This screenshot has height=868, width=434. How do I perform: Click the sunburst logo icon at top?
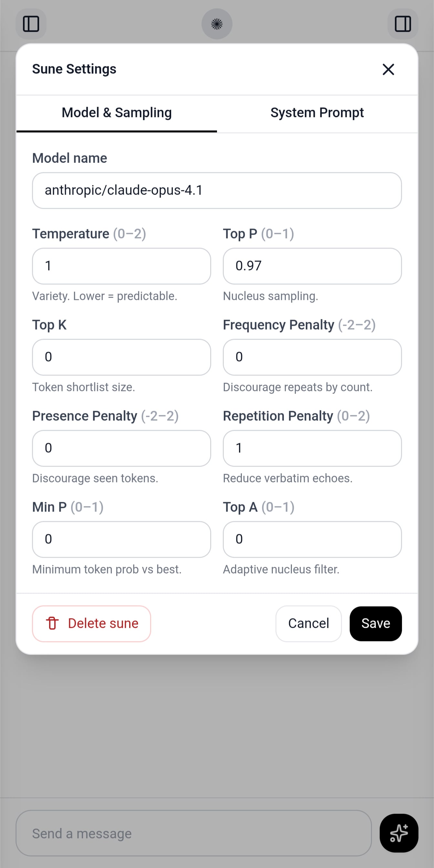pyautogui.click(x=217, y=24)
